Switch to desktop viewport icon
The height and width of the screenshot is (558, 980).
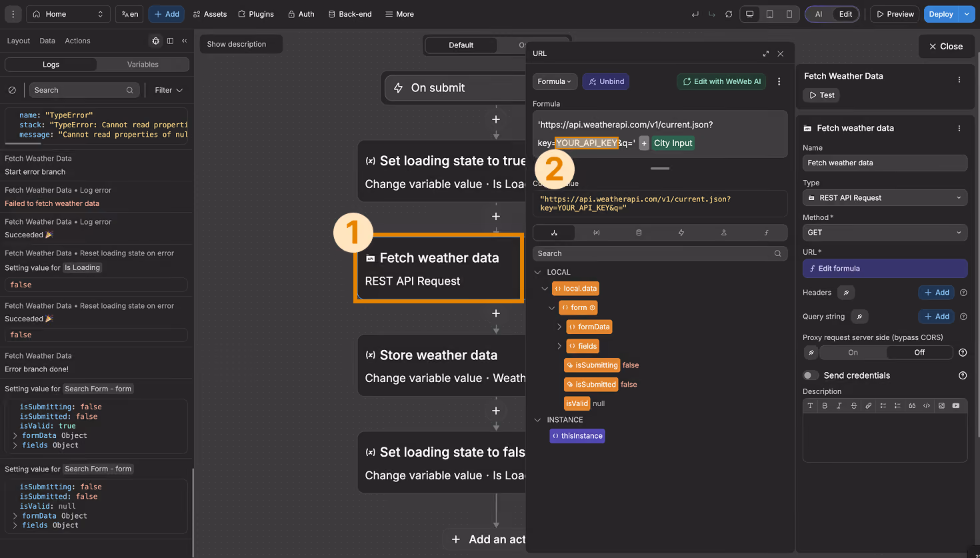click(750, 14)
